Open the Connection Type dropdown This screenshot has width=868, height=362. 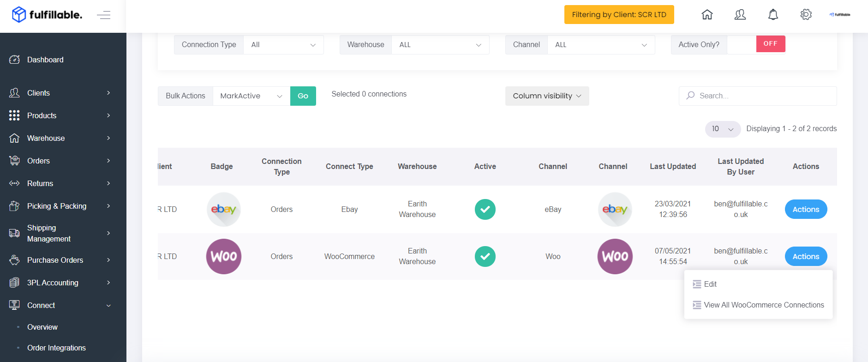point(283,45)
